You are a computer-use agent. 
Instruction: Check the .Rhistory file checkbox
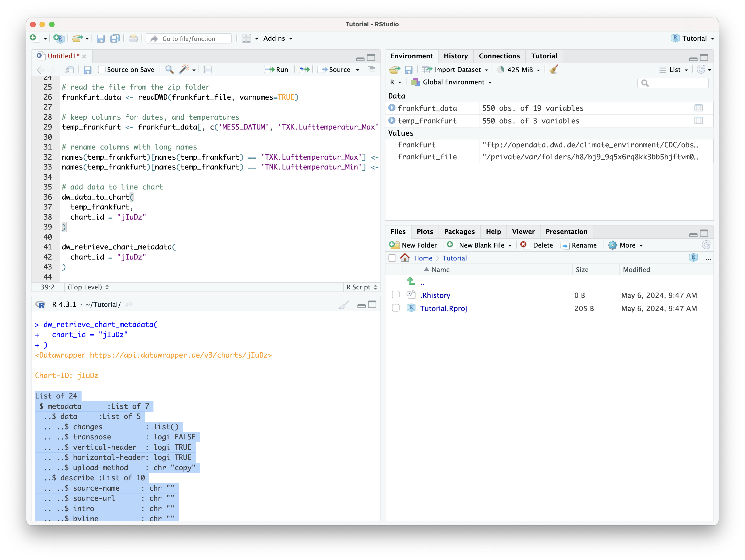(396, 295)
